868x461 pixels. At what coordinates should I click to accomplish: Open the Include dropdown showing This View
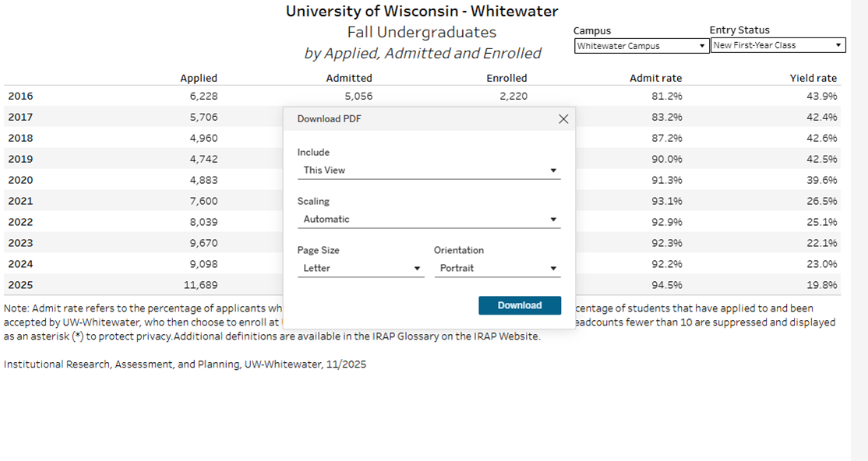[429, 170]
